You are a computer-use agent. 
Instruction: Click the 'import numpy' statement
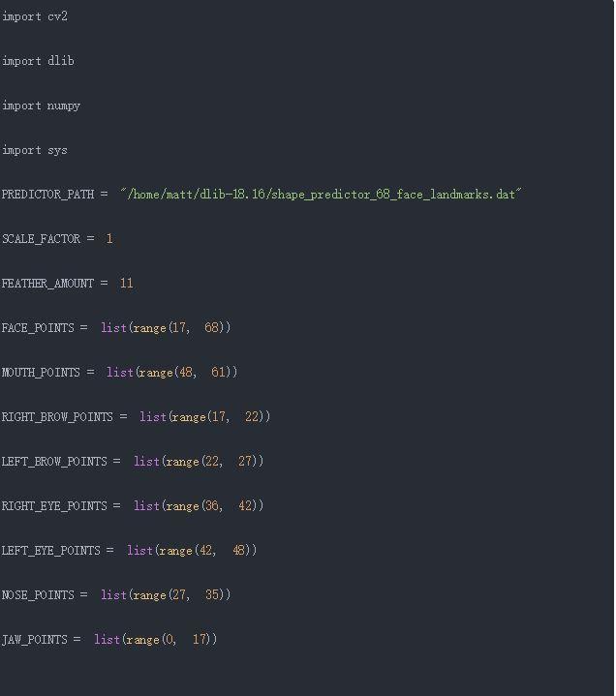click(41, 106)
